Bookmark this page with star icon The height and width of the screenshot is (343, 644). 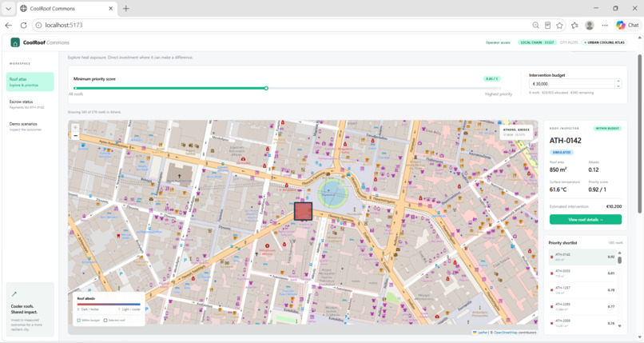click(559, 25)
